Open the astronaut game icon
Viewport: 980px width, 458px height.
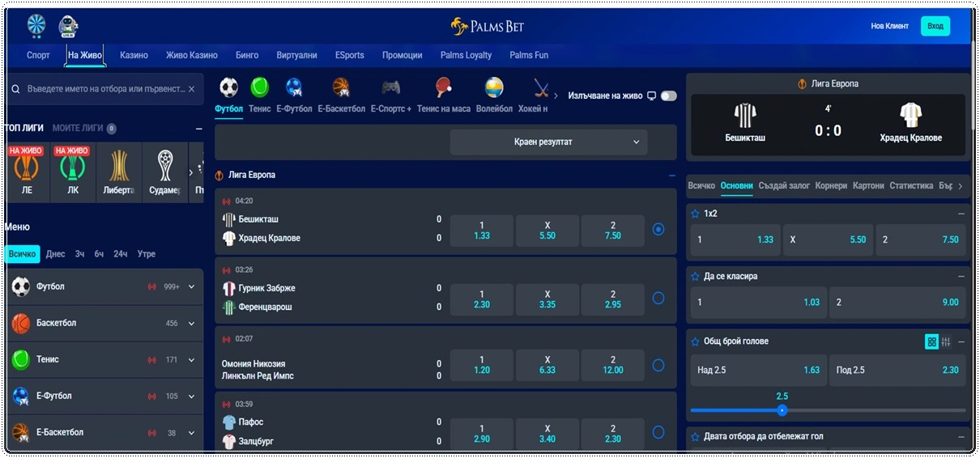(x=69, y=26)
